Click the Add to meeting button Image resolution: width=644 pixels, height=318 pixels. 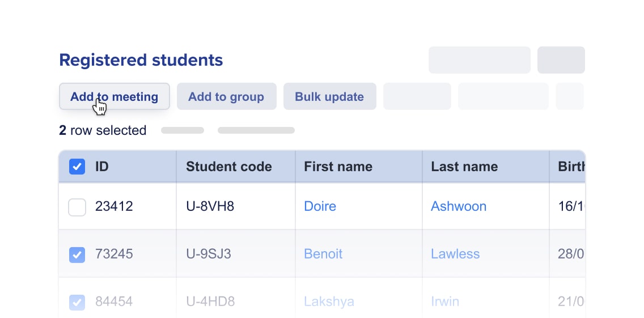point(114,96)
